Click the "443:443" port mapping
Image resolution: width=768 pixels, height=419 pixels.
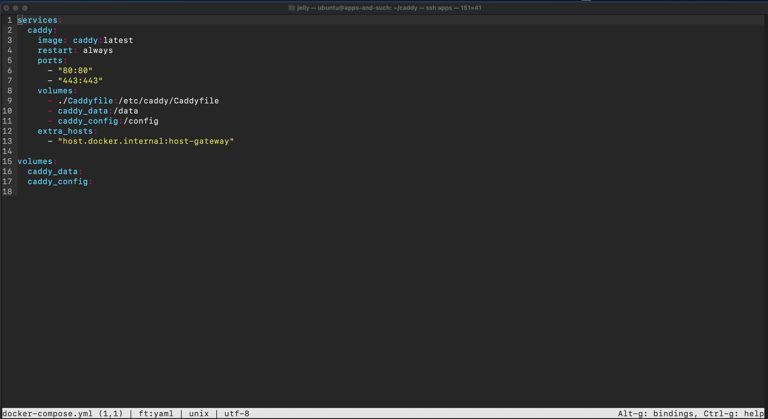[80, 81]
